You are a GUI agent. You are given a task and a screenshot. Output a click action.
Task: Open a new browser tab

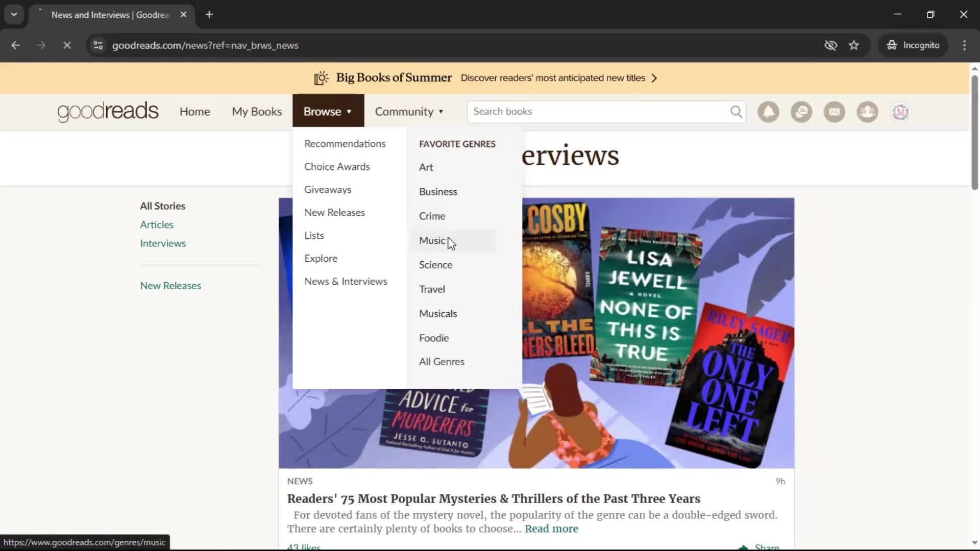209,15
